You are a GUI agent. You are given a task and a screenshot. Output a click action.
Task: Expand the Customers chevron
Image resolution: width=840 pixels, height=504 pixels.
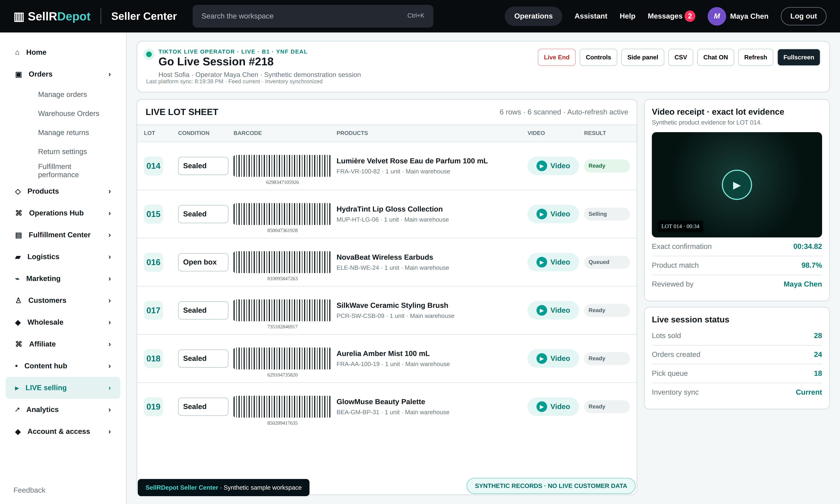point(109,301)
